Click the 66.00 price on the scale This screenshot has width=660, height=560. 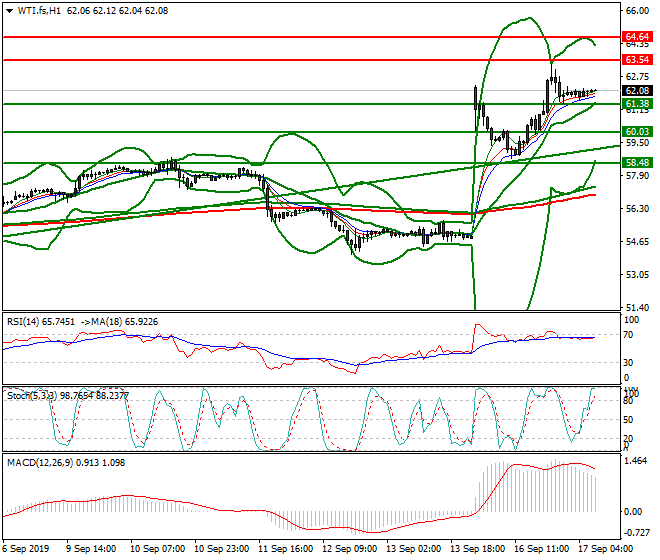[637, 11]
